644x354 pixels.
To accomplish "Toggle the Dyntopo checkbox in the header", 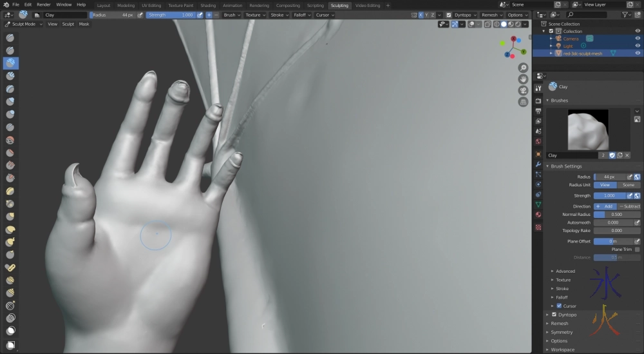I will 449,15.
